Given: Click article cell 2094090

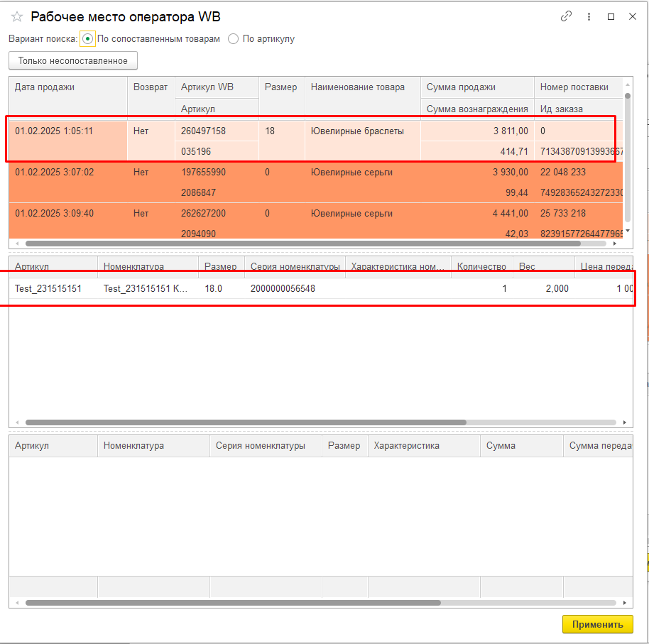Looking at the screenshot, I should tap(217, 234).
